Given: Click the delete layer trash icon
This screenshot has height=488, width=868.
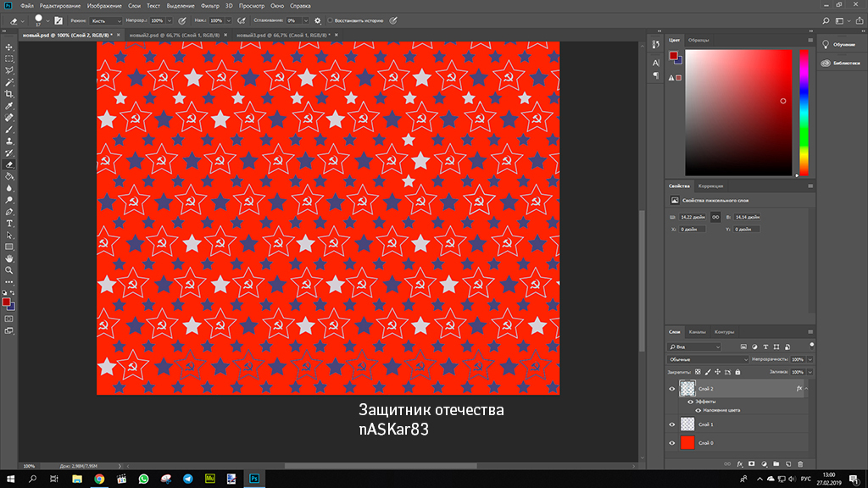Looking at the screenshot, I should pyautogui.click(x=800, y=463).
